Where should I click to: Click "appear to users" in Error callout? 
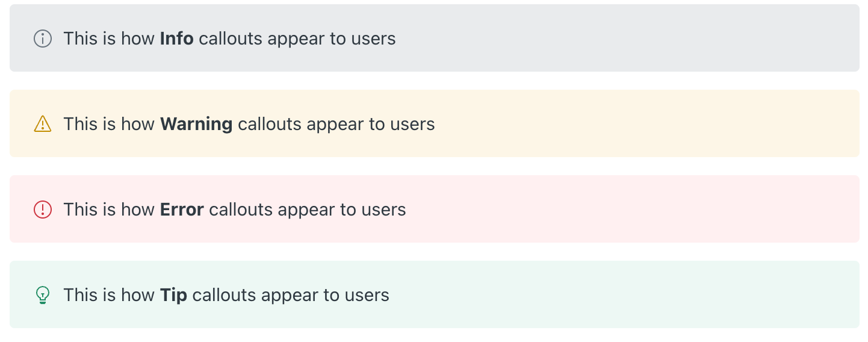click(x=342, y=211)
